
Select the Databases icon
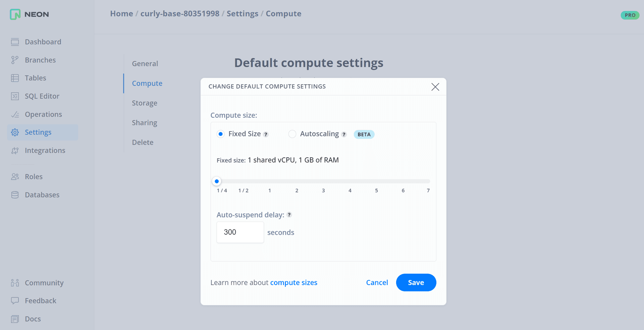point(15,195)
